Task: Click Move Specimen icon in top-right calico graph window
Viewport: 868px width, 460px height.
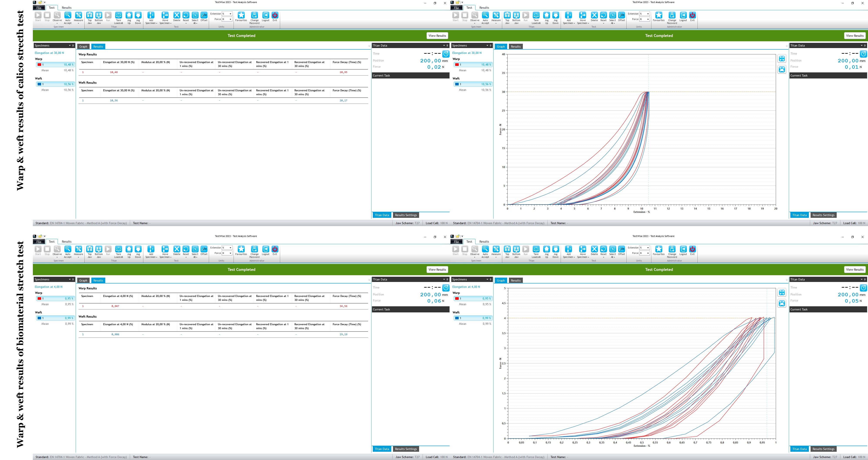Action: point(583,15)
